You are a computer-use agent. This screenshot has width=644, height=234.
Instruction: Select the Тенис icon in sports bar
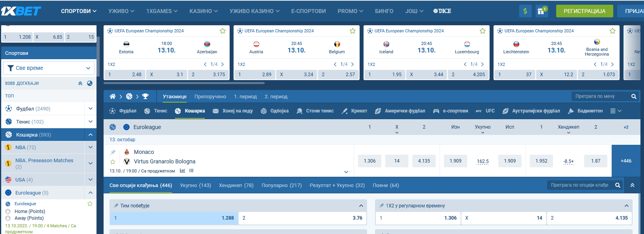pyautogui.click(x=147, y=111)
